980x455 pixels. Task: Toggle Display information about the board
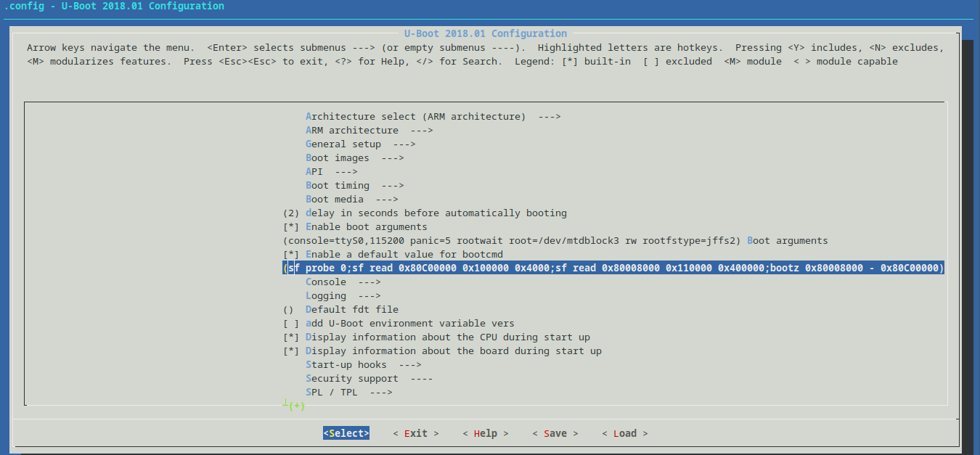pos(442,351)
